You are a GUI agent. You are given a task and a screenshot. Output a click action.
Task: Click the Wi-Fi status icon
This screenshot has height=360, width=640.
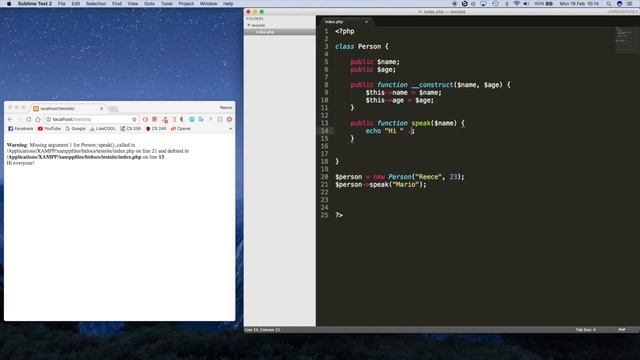[x=517, y=4]
